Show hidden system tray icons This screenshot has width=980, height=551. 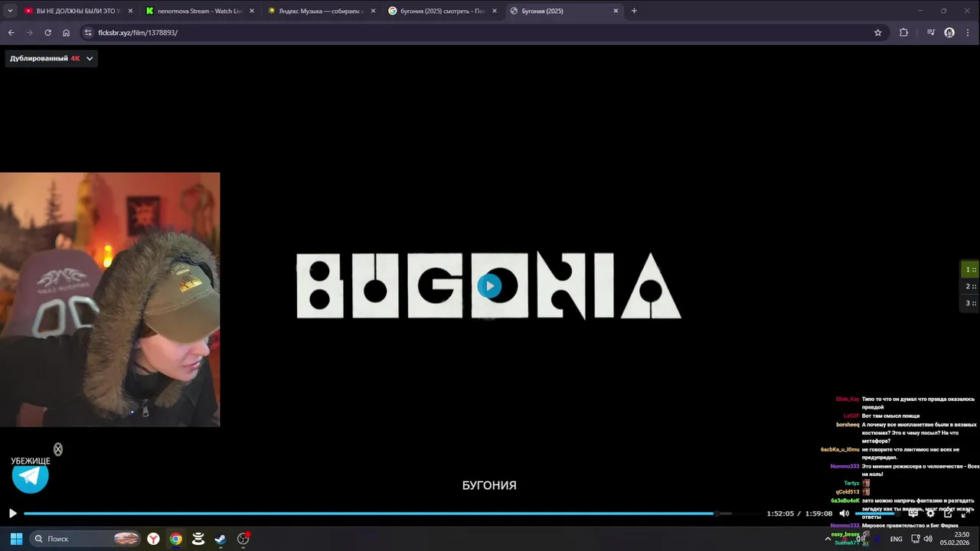(x=828, y=539)
